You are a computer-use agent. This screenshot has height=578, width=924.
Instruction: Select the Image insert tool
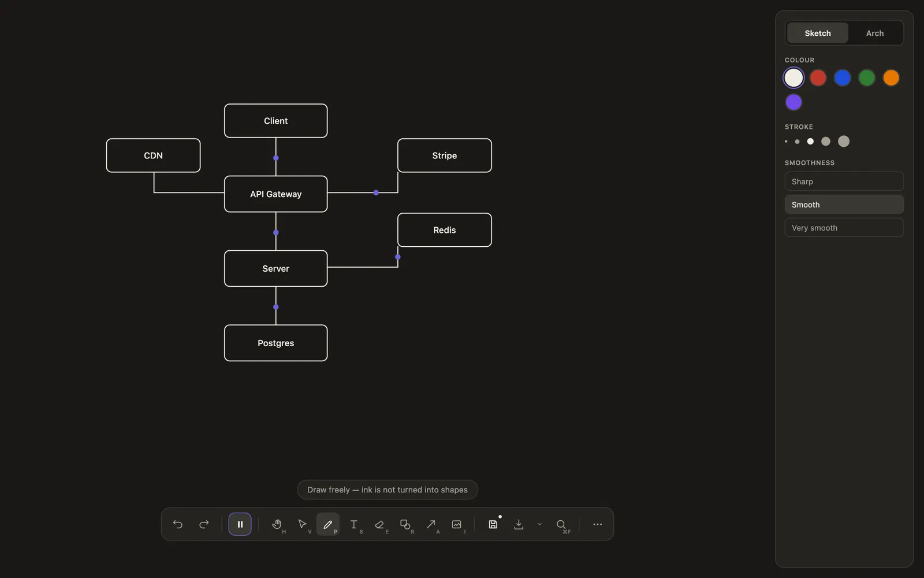point(457,524)
